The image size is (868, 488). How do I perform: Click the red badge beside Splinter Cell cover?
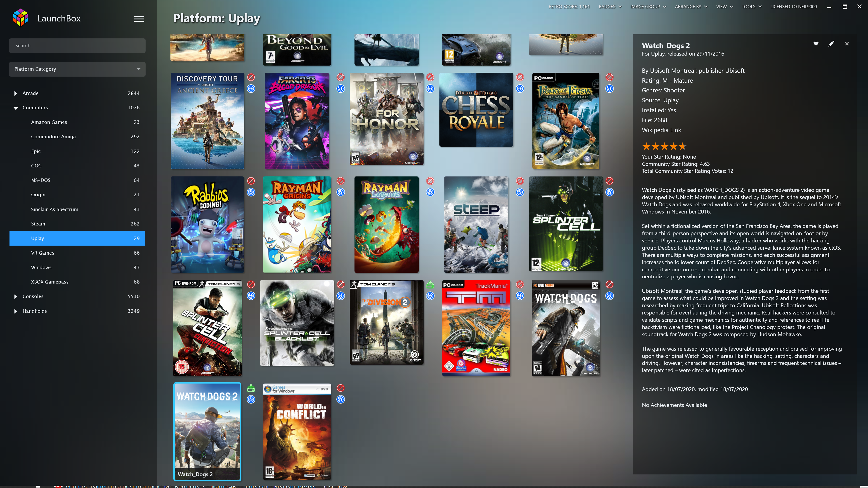(x=610, y=181)
